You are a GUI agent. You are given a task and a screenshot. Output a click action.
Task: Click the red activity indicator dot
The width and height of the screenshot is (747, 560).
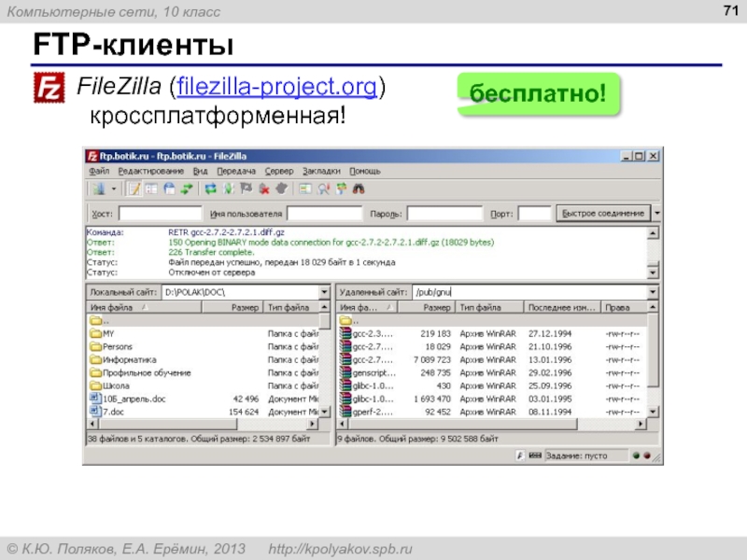point(647,455)
